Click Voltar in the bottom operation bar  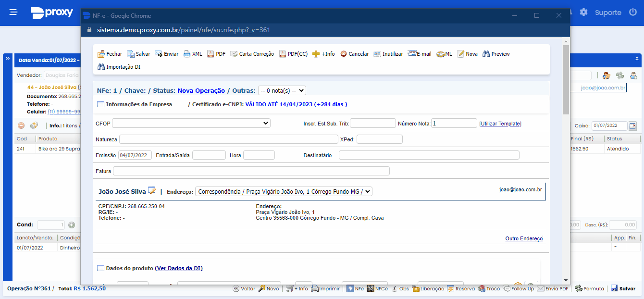[244, 288]
